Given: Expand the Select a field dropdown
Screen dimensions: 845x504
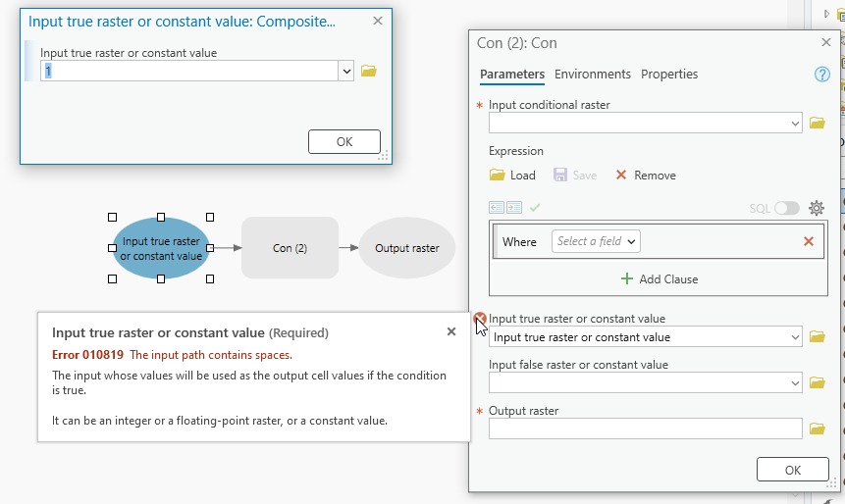Looking at the screenshot, I should (597, 241).
